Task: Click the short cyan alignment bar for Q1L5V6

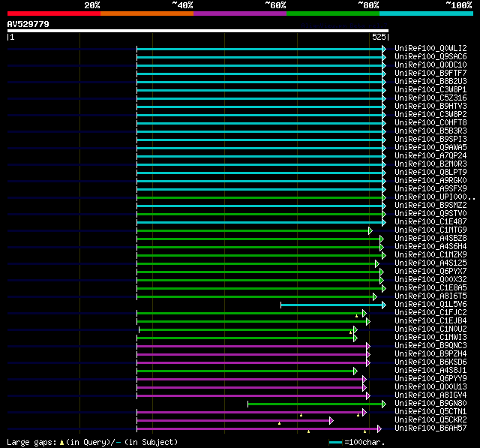Action: coord(331,305)
